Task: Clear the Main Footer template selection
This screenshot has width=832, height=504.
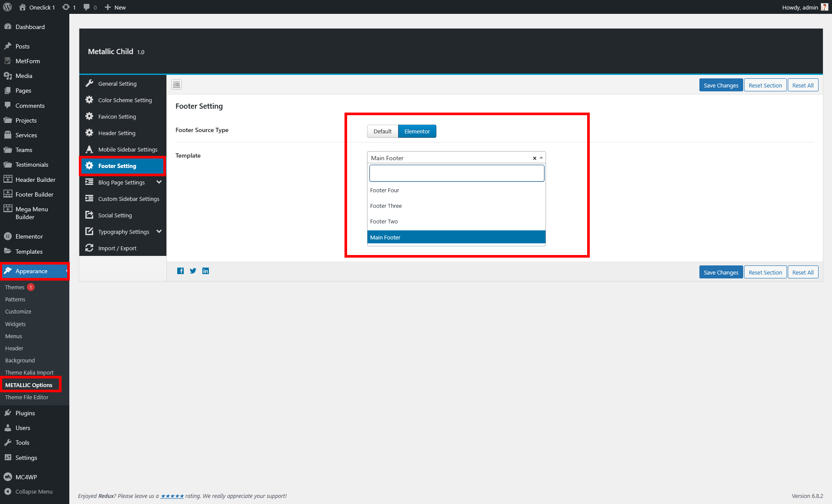Action: tap(534, 158)
